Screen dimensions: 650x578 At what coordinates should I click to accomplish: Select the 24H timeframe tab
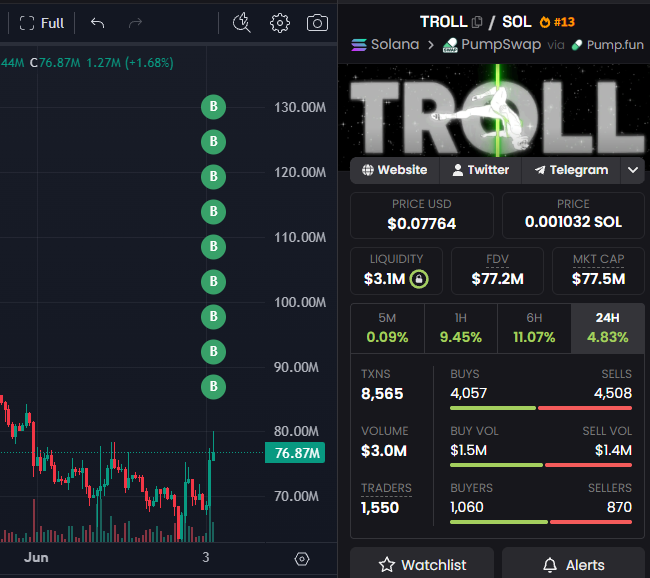point(608,328)
